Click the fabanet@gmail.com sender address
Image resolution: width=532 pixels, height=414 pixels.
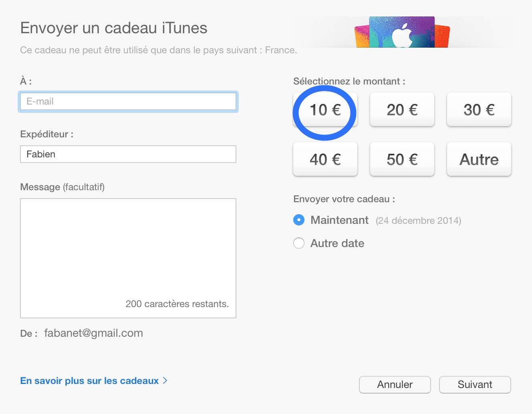point(94,333)
